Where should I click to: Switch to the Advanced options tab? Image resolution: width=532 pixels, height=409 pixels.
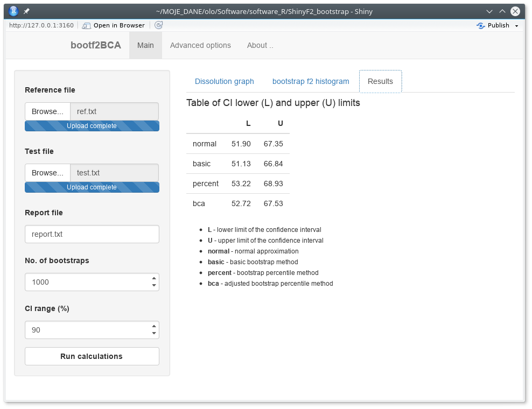tap(200, 45)
